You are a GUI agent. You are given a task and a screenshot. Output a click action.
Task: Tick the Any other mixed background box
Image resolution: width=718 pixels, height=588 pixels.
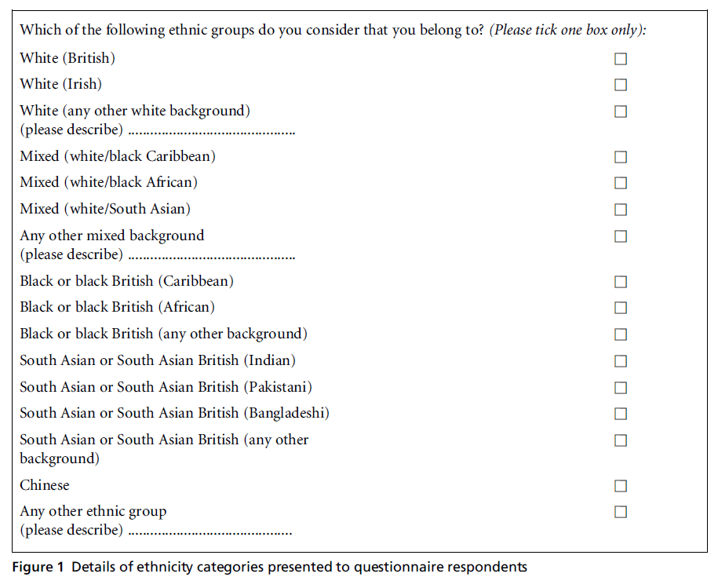pyautogui.click(x=621, y=236)
